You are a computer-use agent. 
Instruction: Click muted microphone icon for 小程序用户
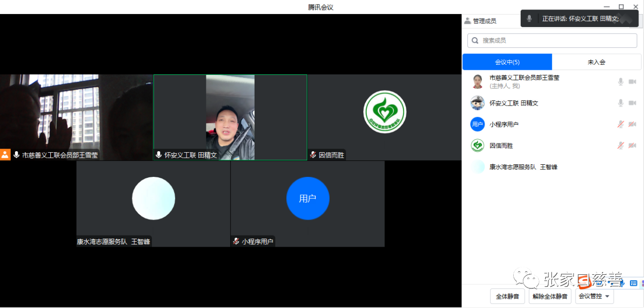621,124
